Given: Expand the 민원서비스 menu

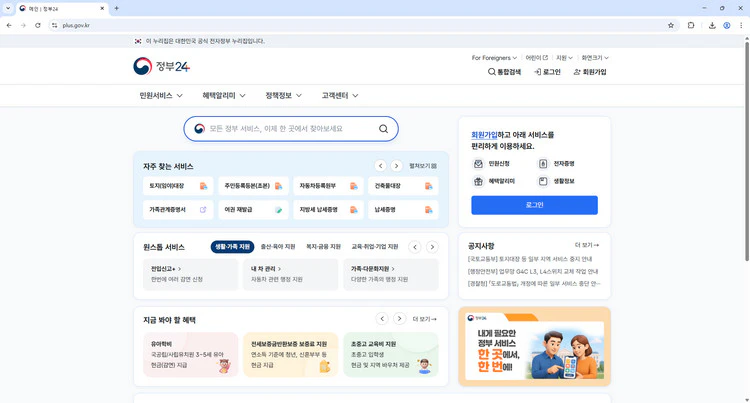Looking at the screenshot, I should coord(161,96).
